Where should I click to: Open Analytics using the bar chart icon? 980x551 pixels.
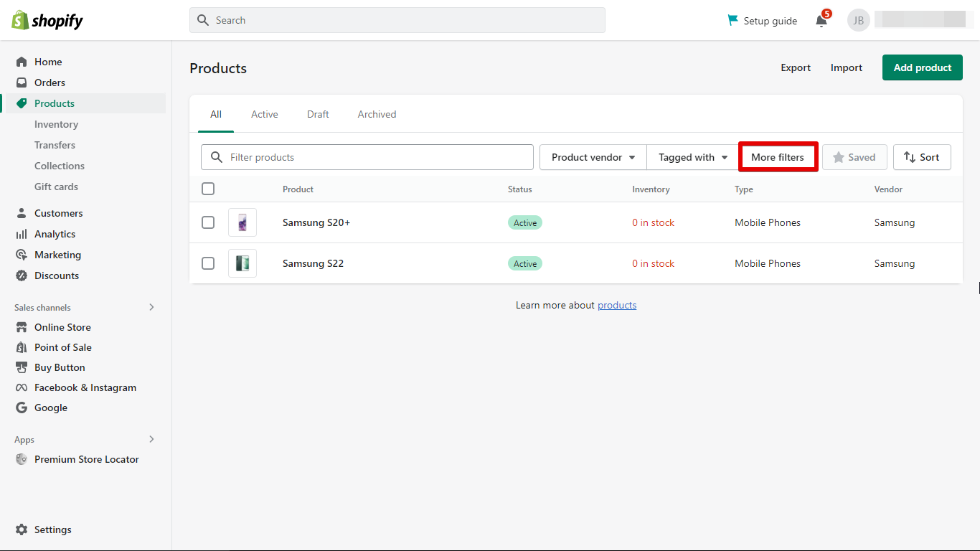(x=22, y=233)
